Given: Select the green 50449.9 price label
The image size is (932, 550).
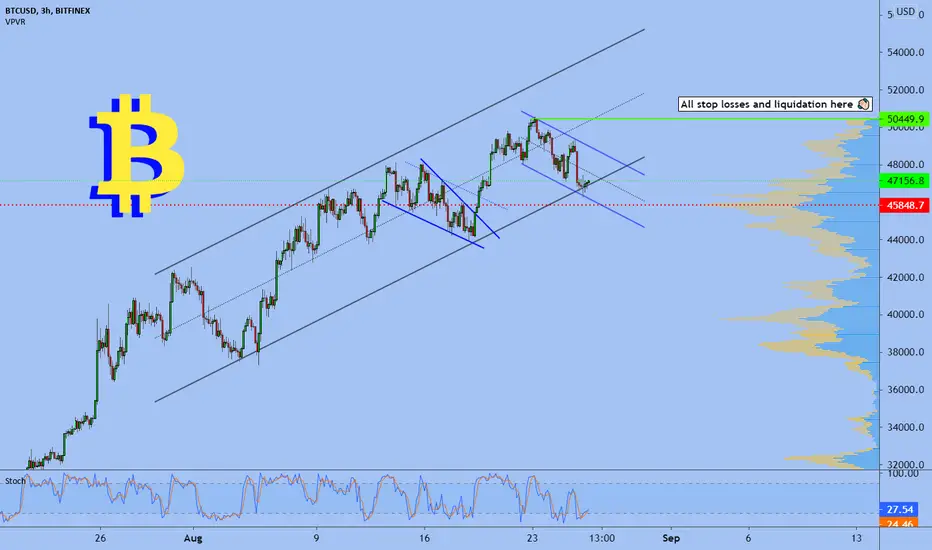Looking at the screenshot, I should point(905,119).
